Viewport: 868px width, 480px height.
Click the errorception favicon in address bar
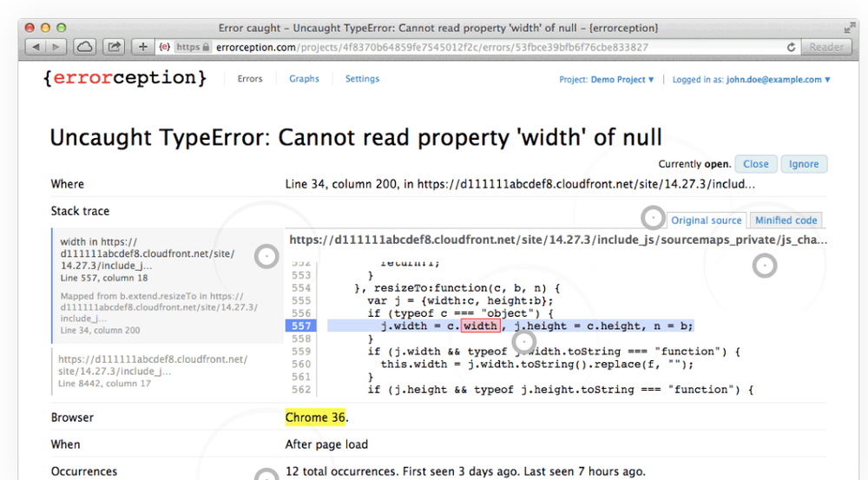click(x=164, y=47)
